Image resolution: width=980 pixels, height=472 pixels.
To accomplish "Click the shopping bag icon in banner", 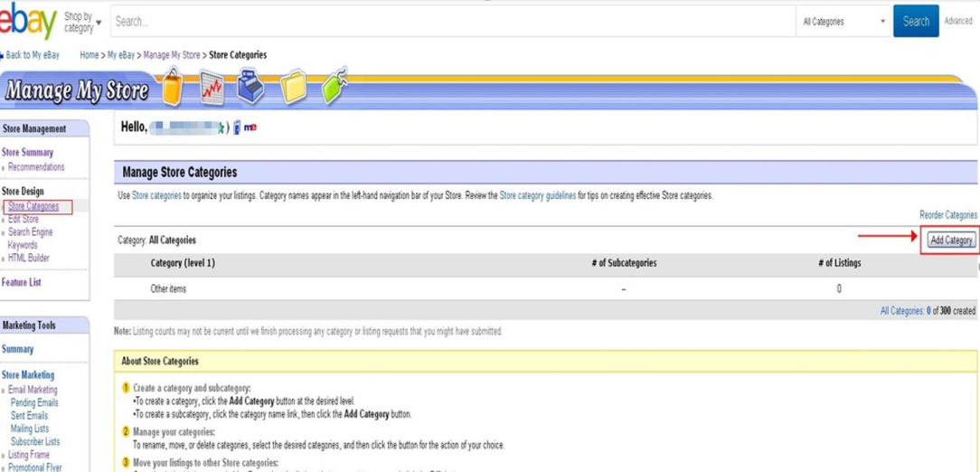I will click(172, 89).
